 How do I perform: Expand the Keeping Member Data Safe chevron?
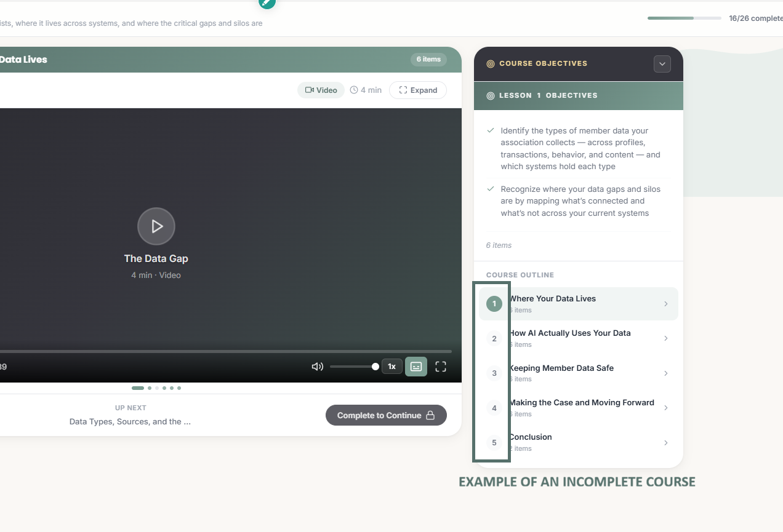pos(665,373)
